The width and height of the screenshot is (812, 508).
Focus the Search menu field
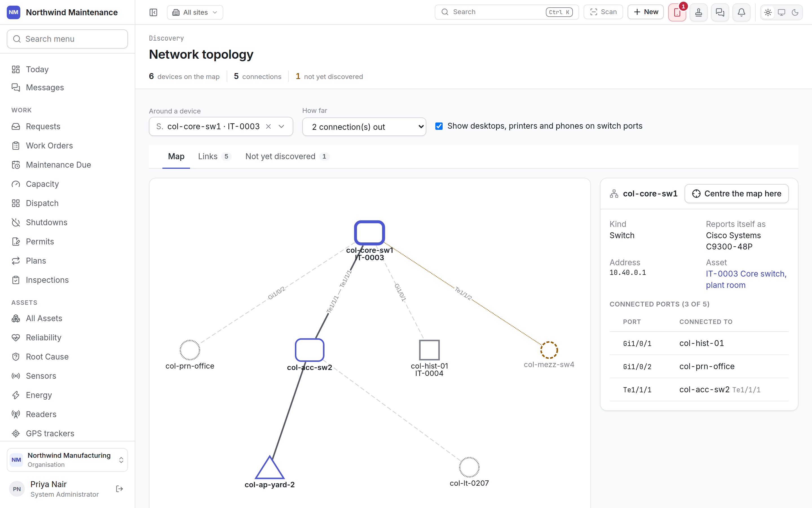pyautogui.click(x=67, y=39)
